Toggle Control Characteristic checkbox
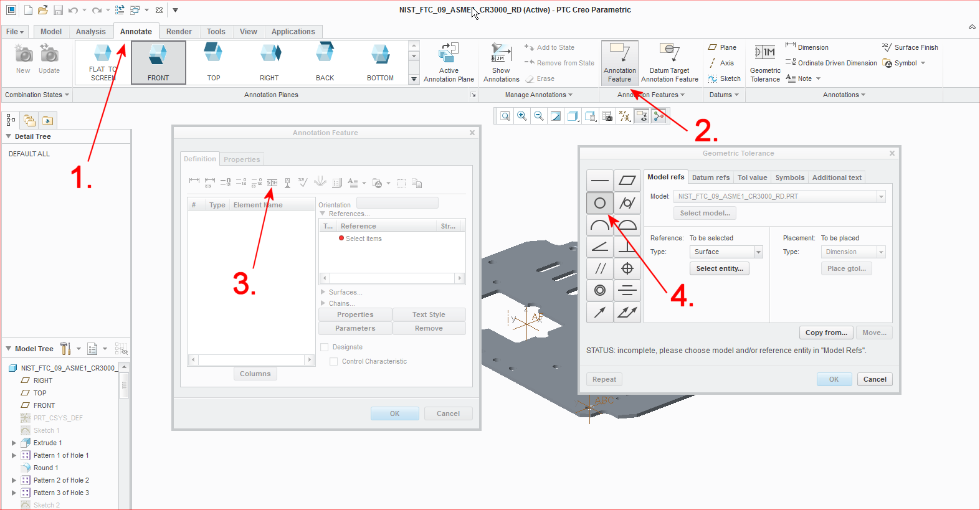The width and height of the screenshot is (980, 510). click(334, 361)
